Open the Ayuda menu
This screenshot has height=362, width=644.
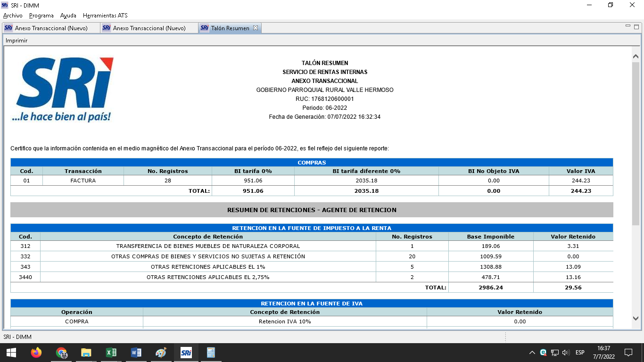click(x=68, y=16)
